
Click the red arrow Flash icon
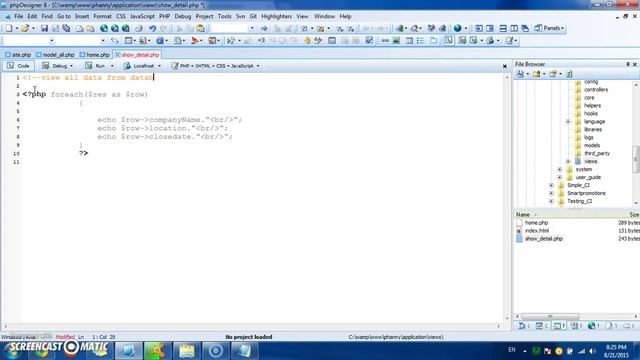(195, 40)
